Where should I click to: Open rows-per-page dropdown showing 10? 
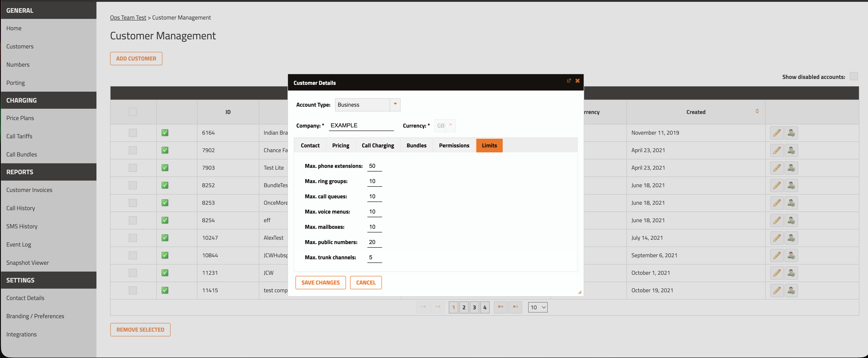pyautogui.click(x=537, y=307)
